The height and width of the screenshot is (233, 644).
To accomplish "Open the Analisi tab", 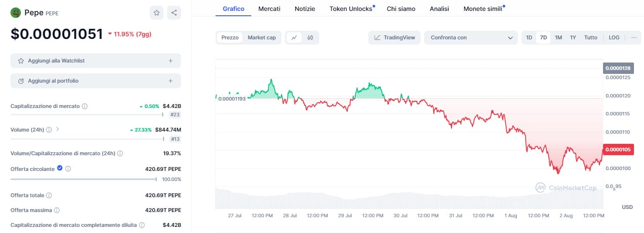I will (439, 9).
